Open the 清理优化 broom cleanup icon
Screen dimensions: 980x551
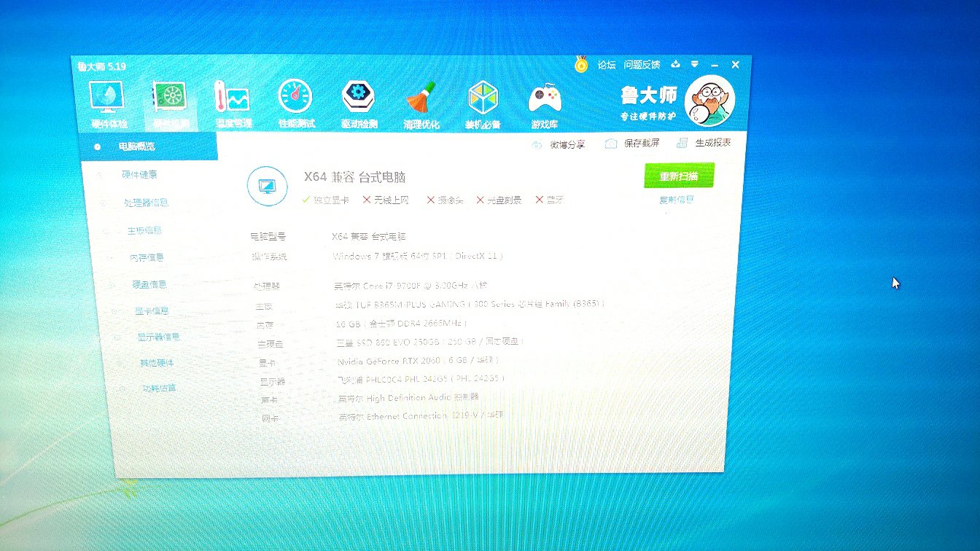tap(421, 104)
